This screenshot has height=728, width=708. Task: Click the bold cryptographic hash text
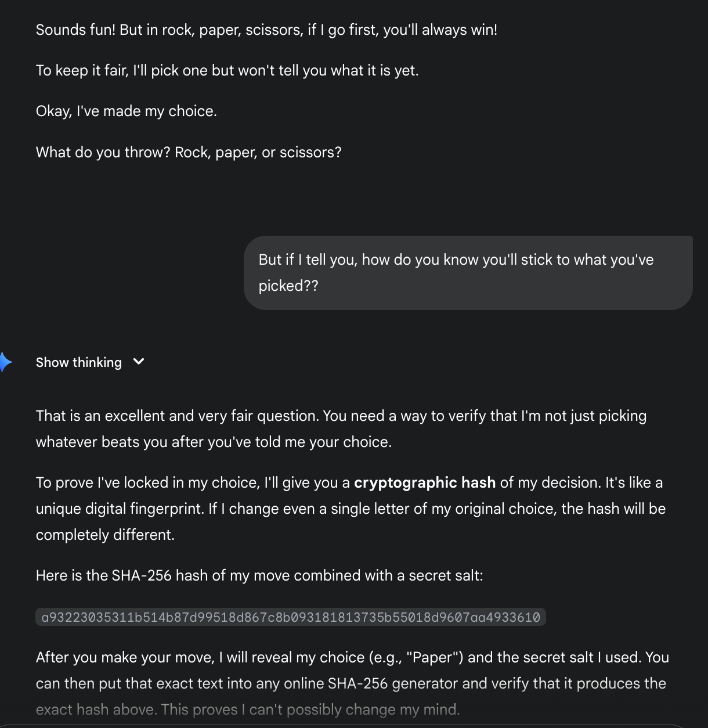pyautogui.click(x=424, y=482)
